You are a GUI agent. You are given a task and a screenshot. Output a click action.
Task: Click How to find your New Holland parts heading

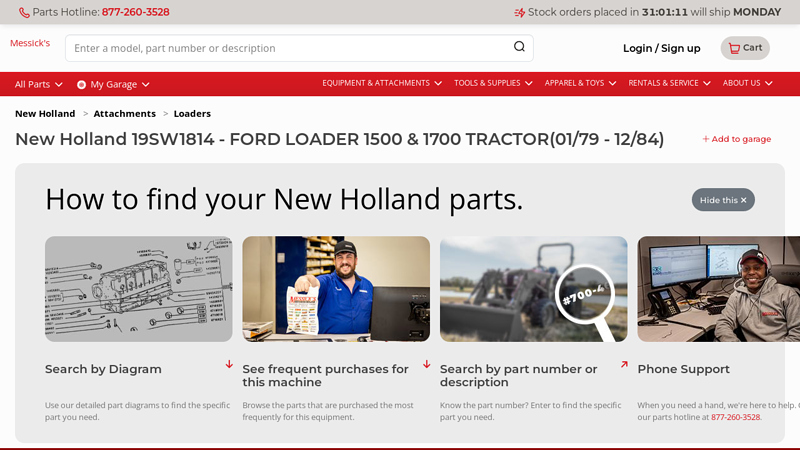coord(284,199)
